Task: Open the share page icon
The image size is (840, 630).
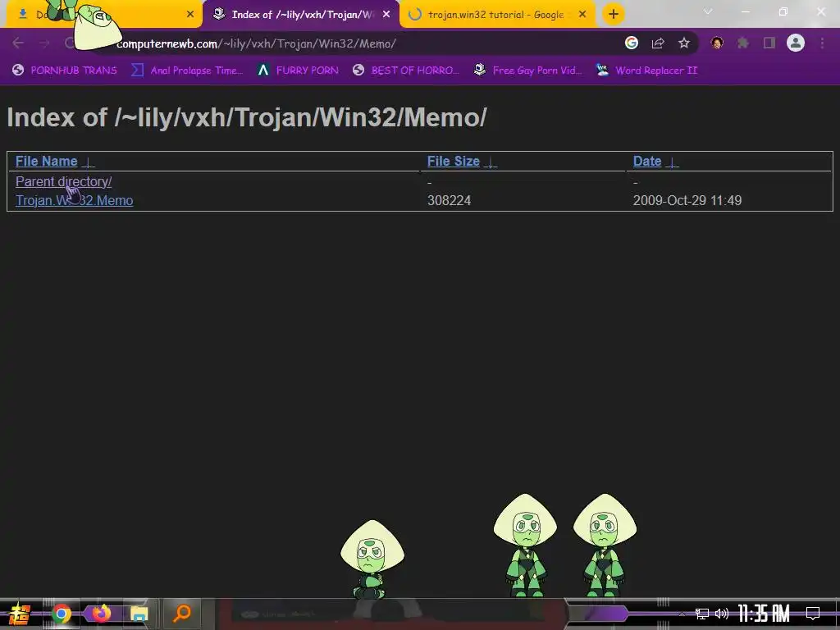Action: (658, 43)
